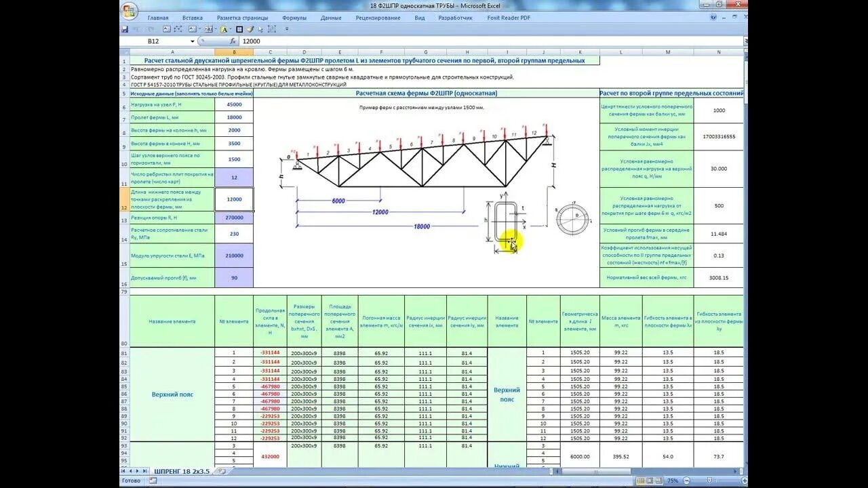Open the Вставка ribbon tab
Image resolution: width=868 pixels, height=488 pixels.
tap(193, 18)
